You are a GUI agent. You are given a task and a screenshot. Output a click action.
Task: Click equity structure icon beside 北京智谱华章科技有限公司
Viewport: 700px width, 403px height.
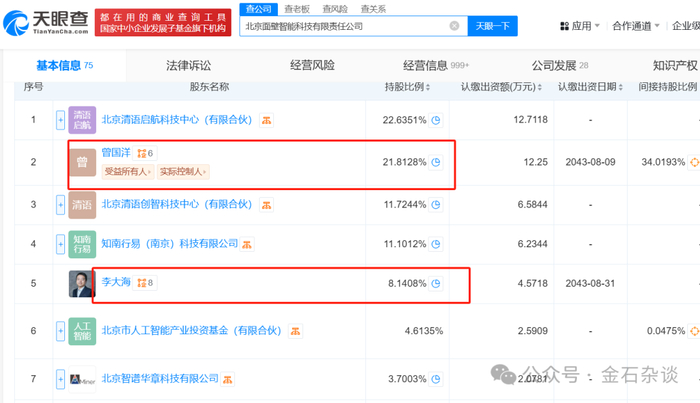(228, 379)
